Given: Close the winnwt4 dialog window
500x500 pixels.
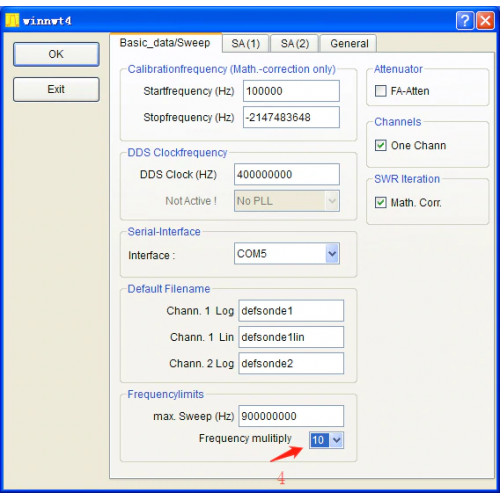Looking at the screenshot, I should 485,21.
